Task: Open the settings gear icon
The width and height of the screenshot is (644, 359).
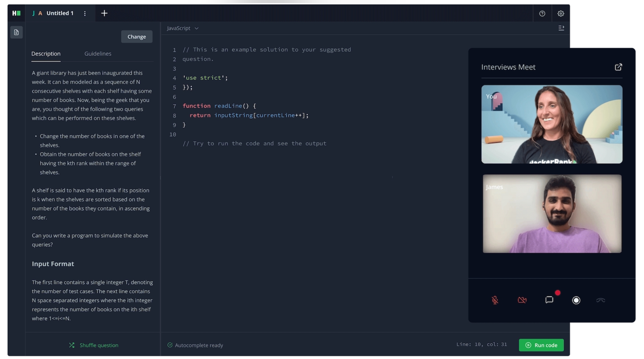Action: click(560, 14)
